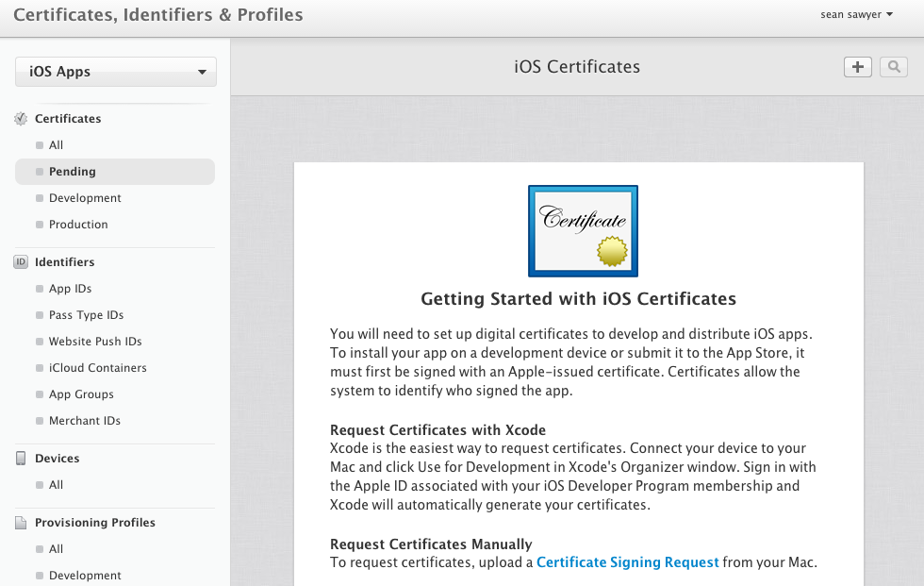Open App IDs under Identifiers
Viewport: 924px width, 586px height.
(x=70, y=289)
